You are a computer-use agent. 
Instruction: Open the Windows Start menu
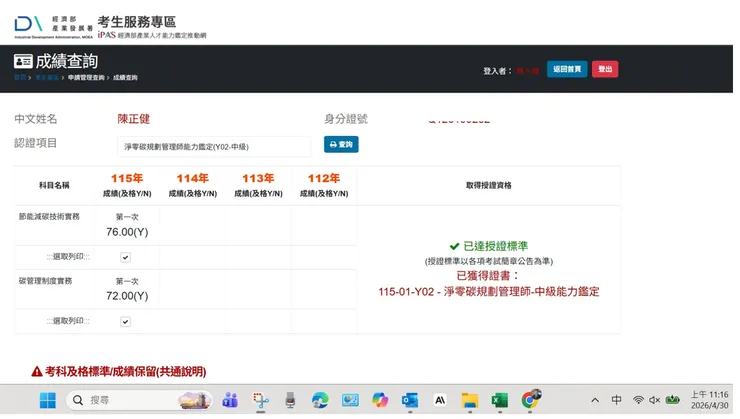pyautogui.click(x=47, y=400)
